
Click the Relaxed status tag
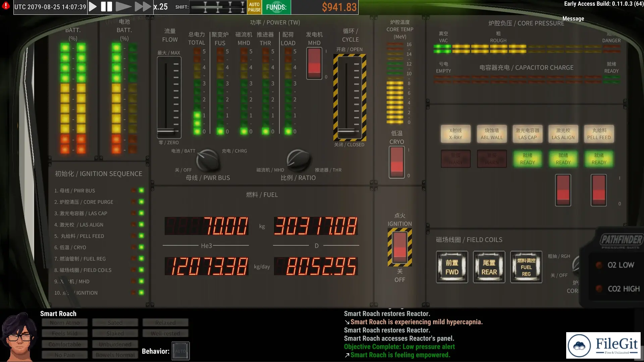[165, 322]
